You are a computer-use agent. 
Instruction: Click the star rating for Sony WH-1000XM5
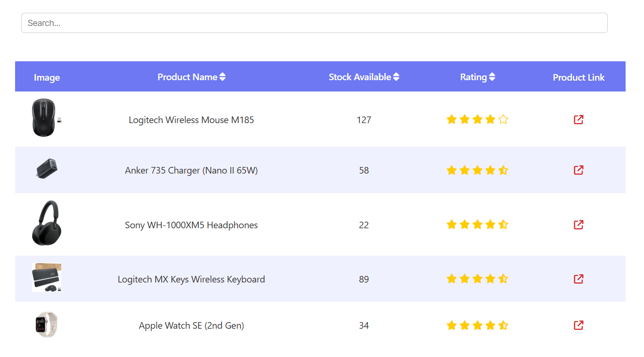[477, 224]
